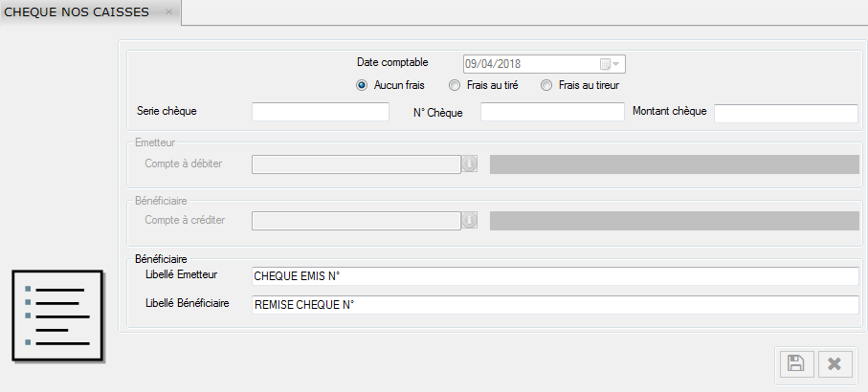
Task: Click the cancel X button beside save
Action: [x=834, y=363]
